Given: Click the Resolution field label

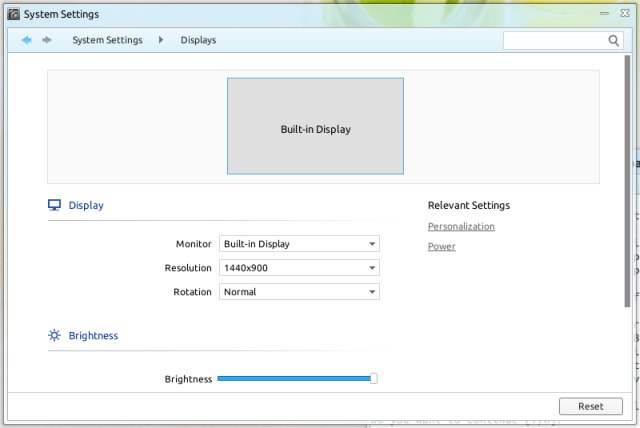Looking at the screenshot, I should (x=188, y=268).
